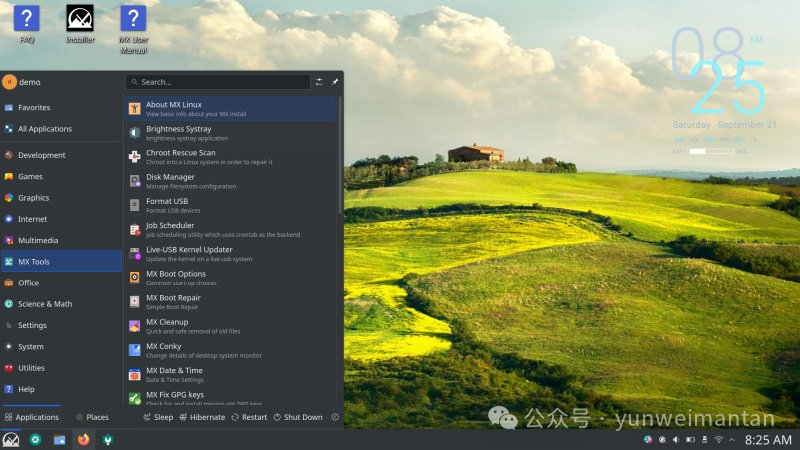Open the Settings category

tap(61, 326)
